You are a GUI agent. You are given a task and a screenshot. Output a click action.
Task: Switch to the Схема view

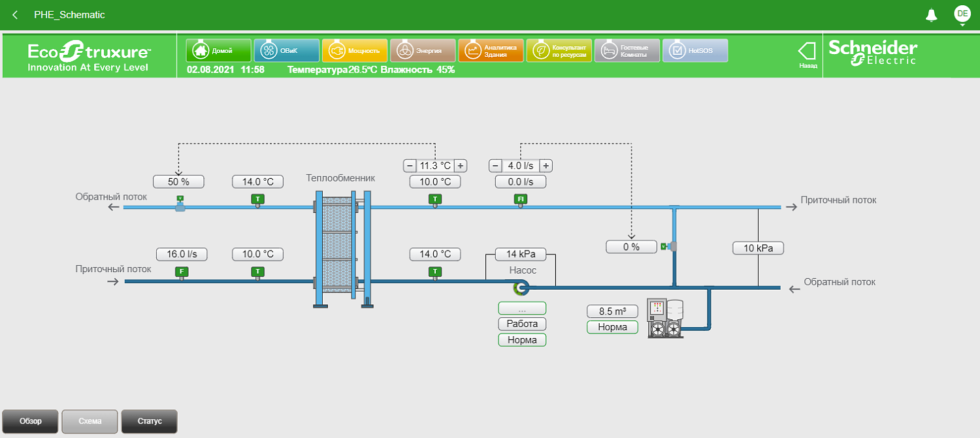point(90,421)
